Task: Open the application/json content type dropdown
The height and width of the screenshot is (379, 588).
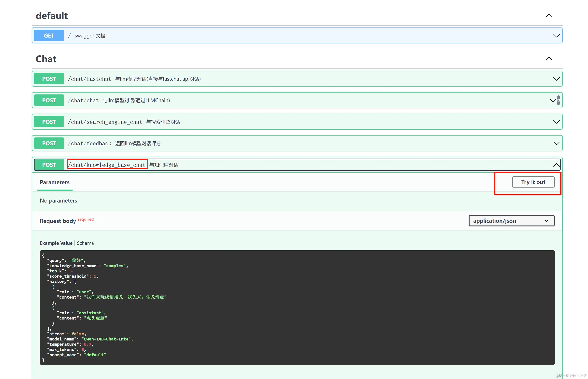Action: pos(511,221)
